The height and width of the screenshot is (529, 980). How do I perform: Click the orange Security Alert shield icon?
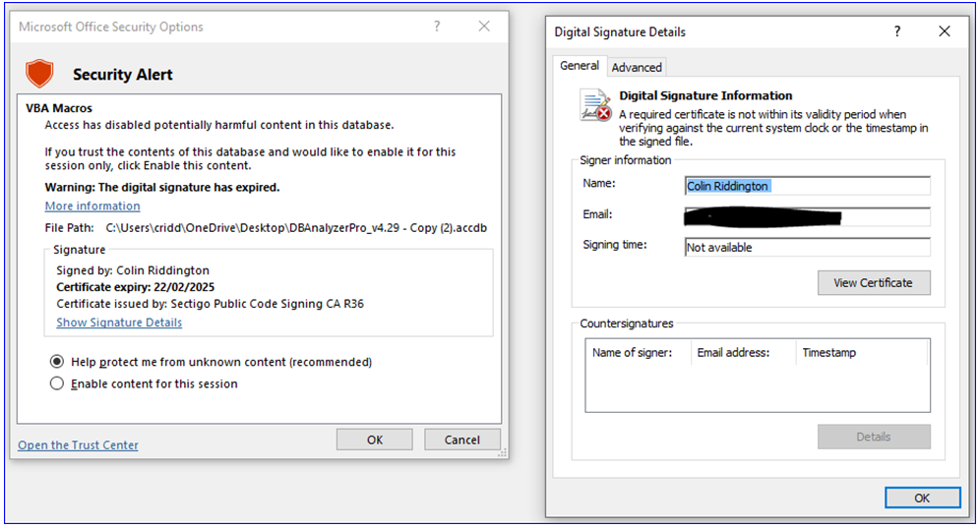[39, 74]
